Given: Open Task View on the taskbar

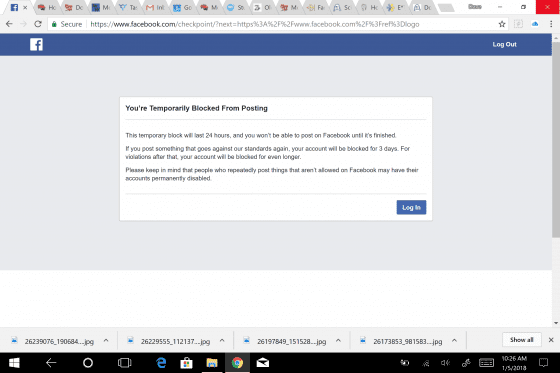Looking at the screenshot, I should (125, 363).
